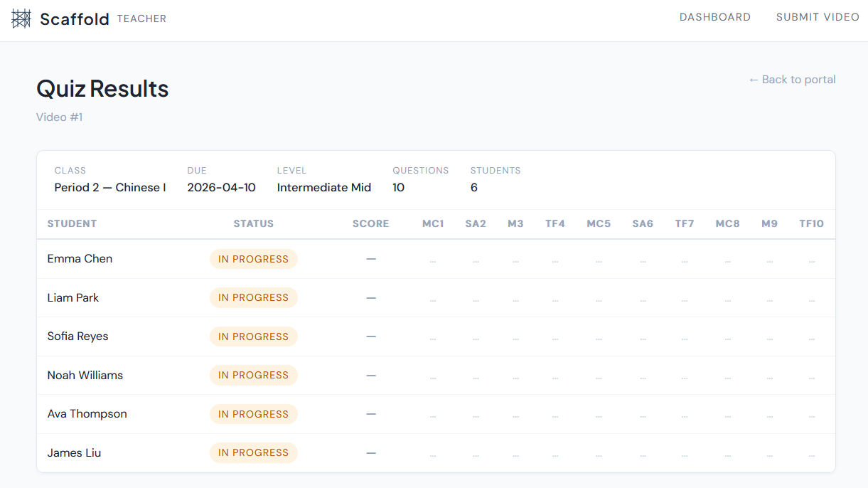This screenshot has height=488, width=868.
Task: Click the STUDENT column header
Action: pos(72,223)
